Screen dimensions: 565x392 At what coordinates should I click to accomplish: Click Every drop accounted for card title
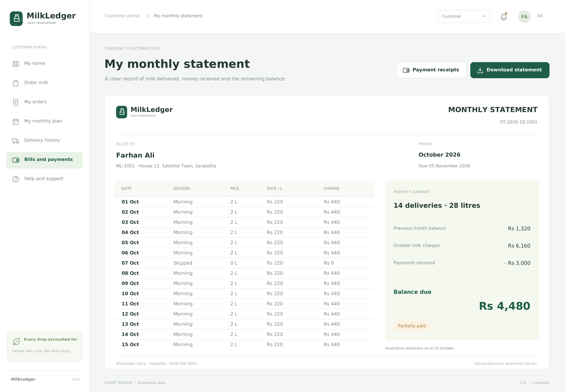(x=50, y=339)
